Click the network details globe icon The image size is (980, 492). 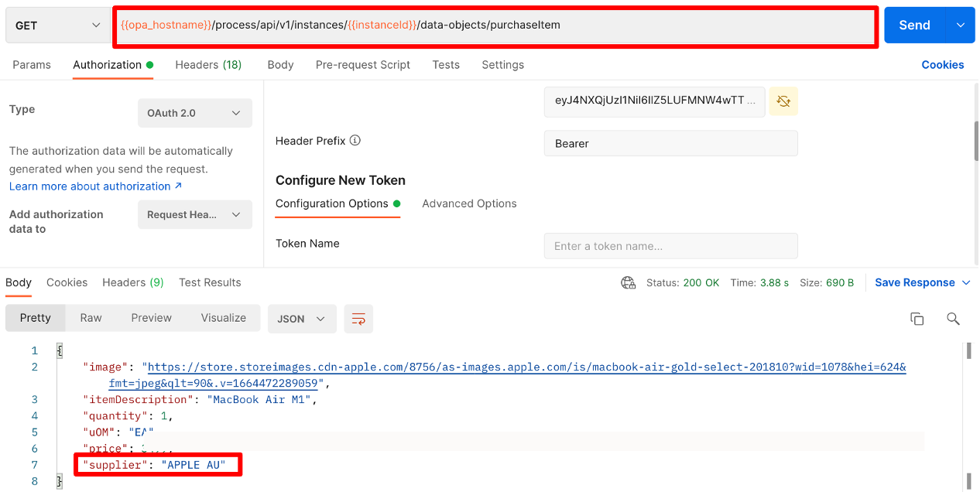tap(628, 282)
